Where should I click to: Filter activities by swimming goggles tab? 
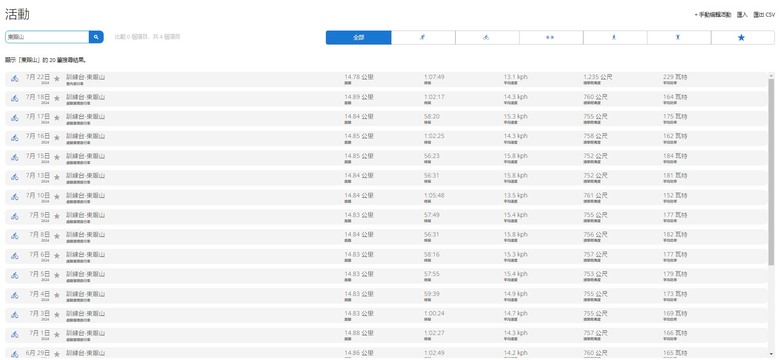551,38
